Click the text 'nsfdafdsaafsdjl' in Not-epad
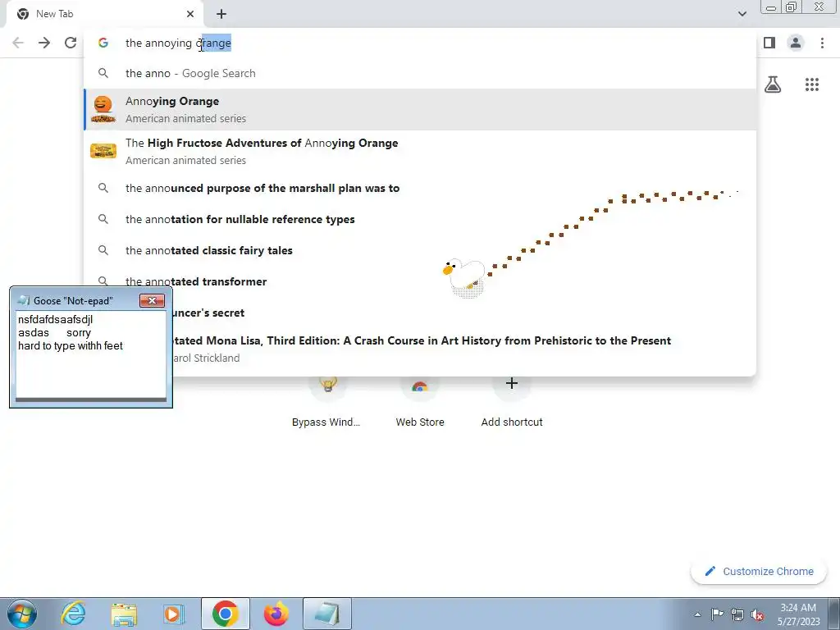Viewport: 840px width, 630px height. pyautogui.click(x=55, y=320)
